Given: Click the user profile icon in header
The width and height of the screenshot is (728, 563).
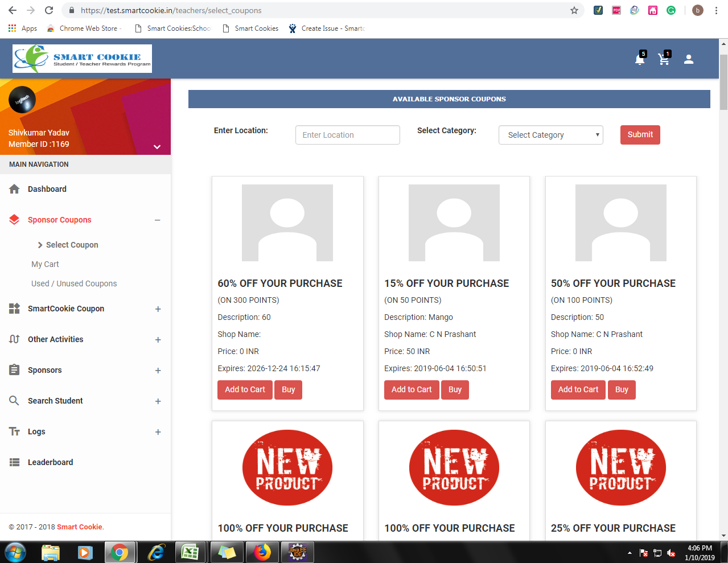Looking at the screenshot, I should (x=689, y=59).
